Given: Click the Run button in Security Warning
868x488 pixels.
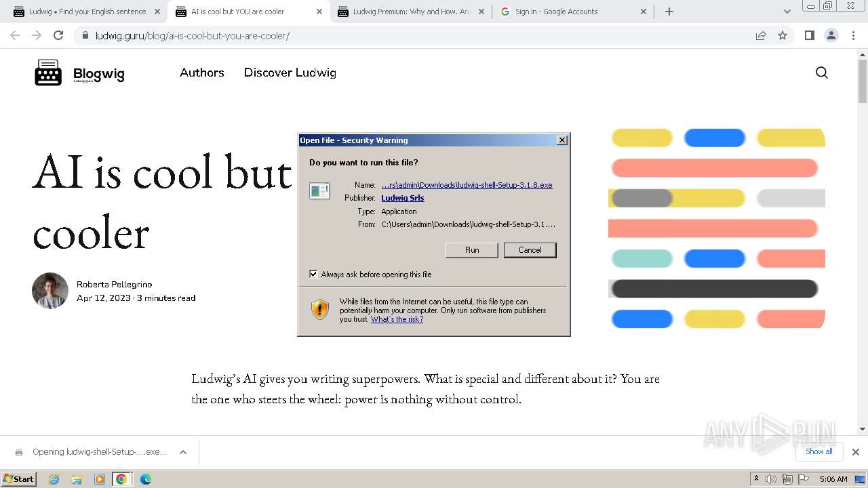Looking at the screenshot, I should 472,250.
